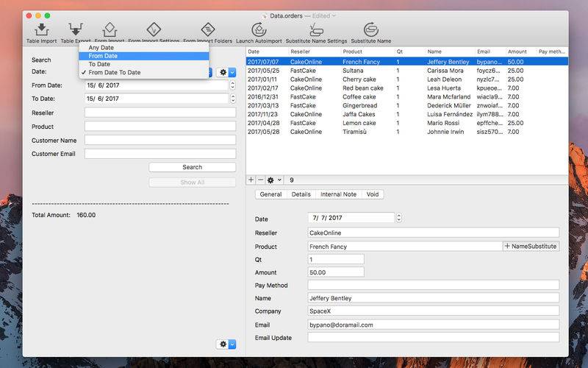Switch to the Details tab
The height and width of the screenshot is (368, 588).
[301, 194]
